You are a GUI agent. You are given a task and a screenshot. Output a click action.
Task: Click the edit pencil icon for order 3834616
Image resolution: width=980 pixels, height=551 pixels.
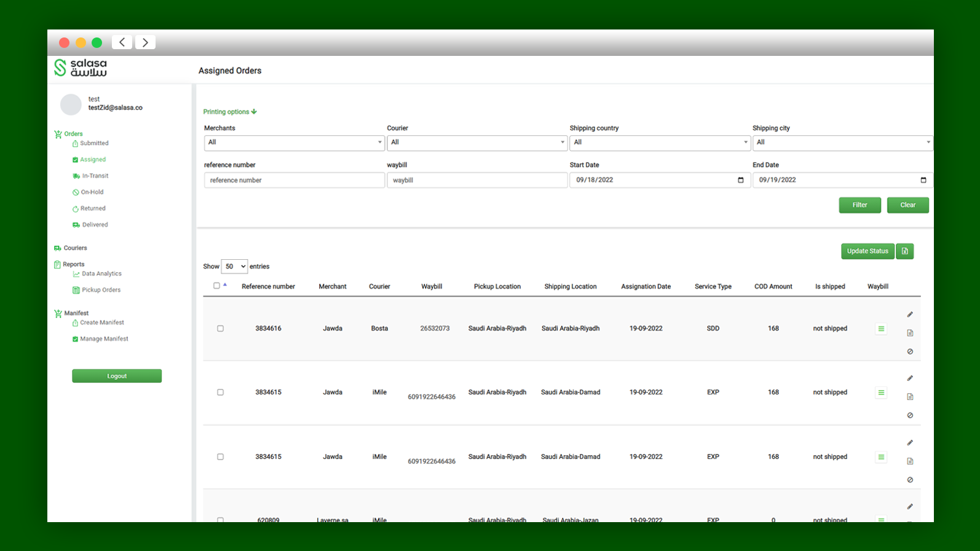click(x=910, y=315)
